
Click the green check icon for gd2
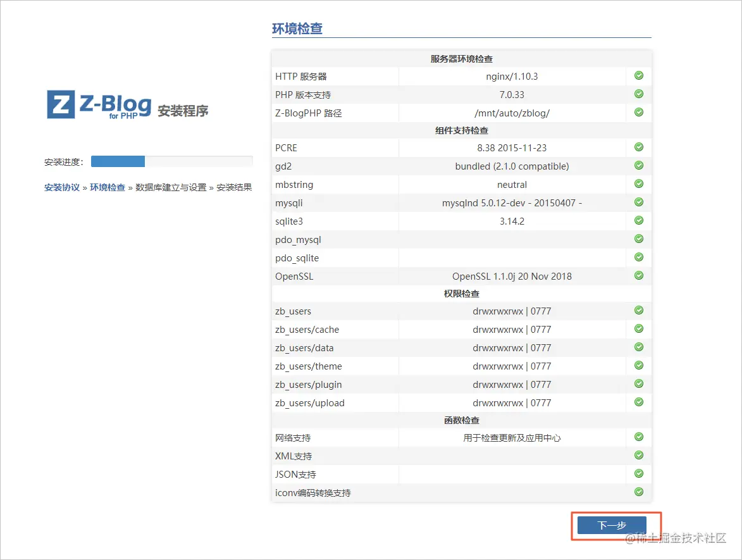click(x=638, y=165)
